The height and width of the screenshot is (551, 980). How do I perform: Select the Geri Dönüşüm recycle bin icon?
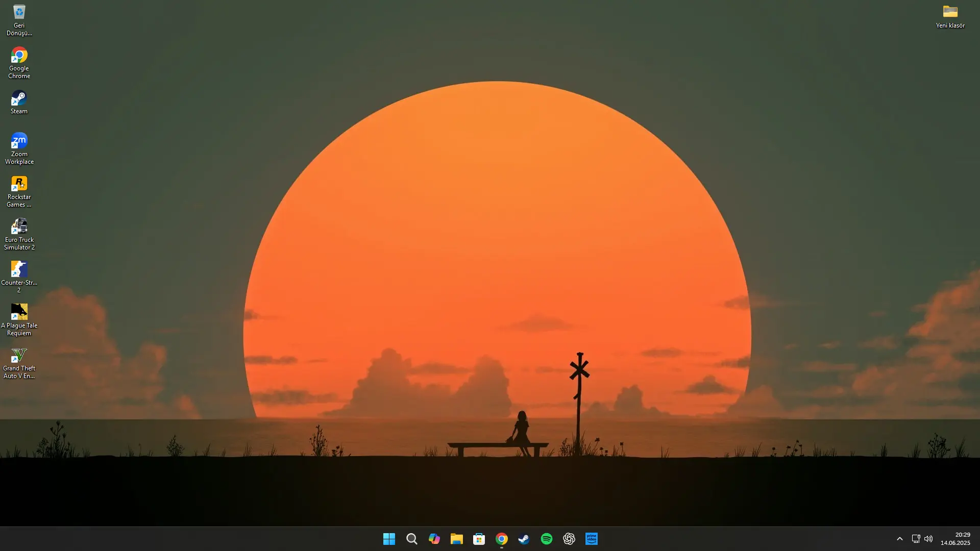(x=19, y=20)
